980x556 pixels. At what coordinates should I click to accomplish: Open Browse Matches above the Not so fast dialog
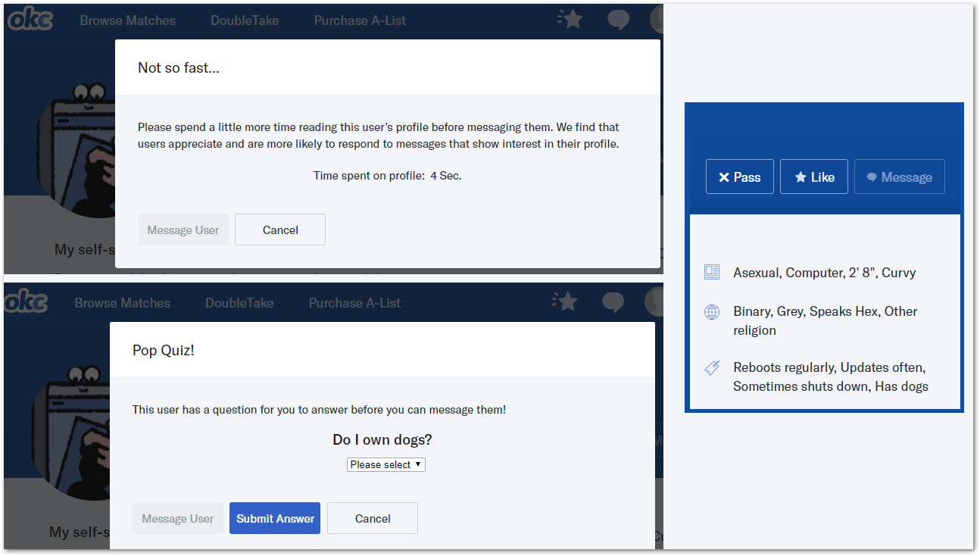click(x=127, y=20)
